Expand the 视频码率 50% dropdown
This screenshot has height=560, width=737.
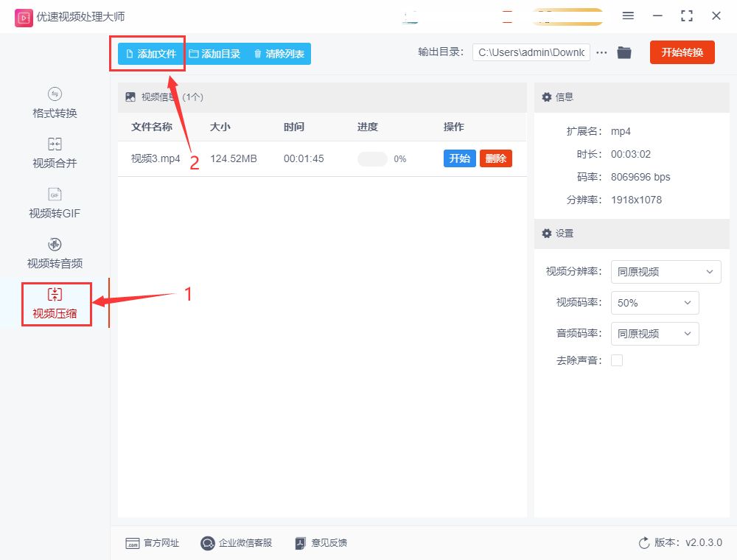654,303
